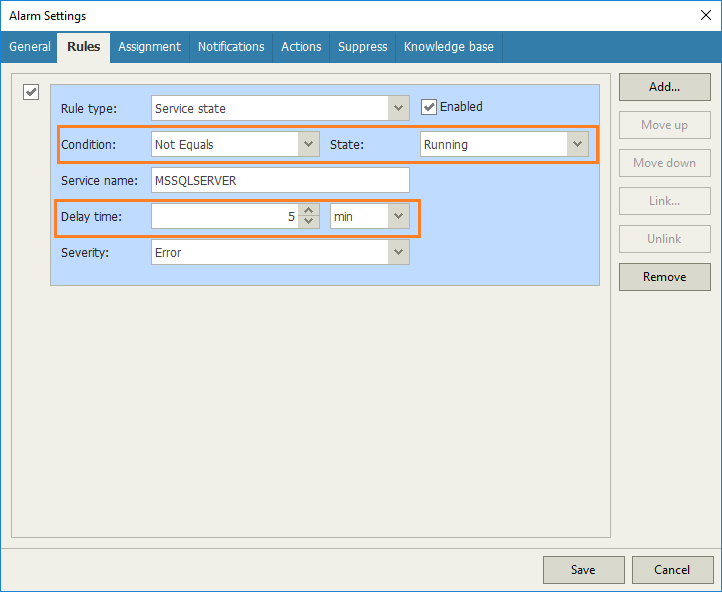Screen dimensions: 722x592
Task: Uncheck the Enabled checkbox
Action: coord(429,107)
